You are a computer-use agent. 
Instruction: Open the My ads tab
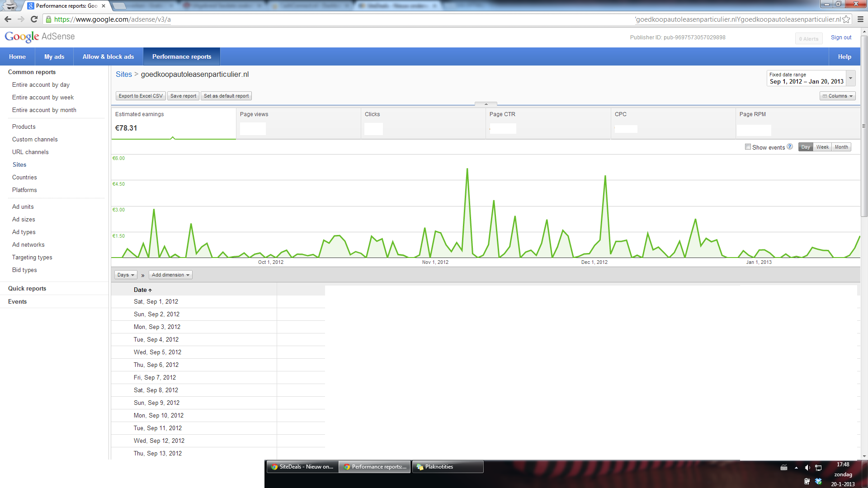(x=54, y=56)
